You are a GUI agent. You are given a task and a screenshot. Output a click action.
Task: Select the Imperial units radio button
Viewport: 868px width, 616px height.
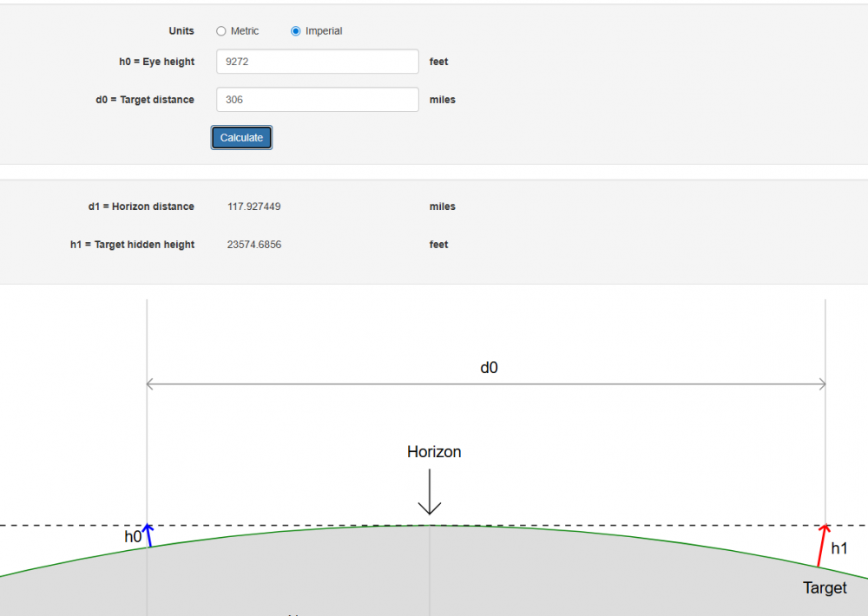point(296,31)
